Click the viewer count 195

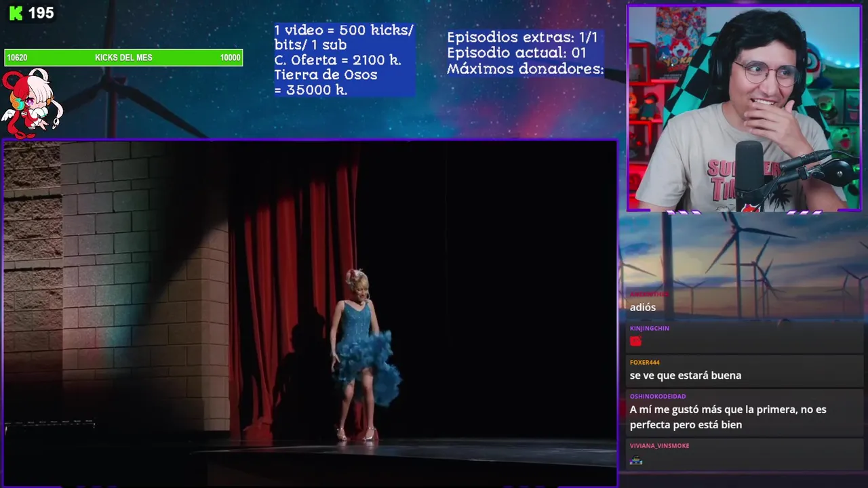(x=41, y=13)
